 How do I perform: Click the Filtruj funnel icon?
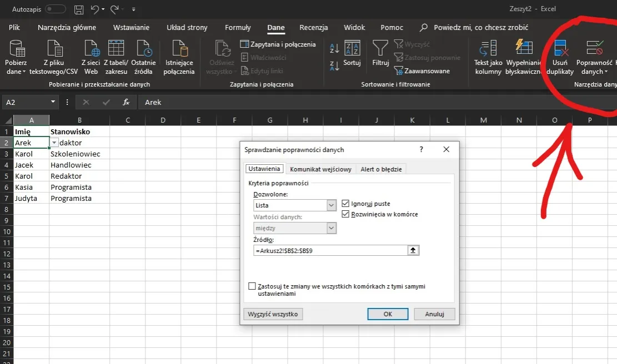[380, 49]
